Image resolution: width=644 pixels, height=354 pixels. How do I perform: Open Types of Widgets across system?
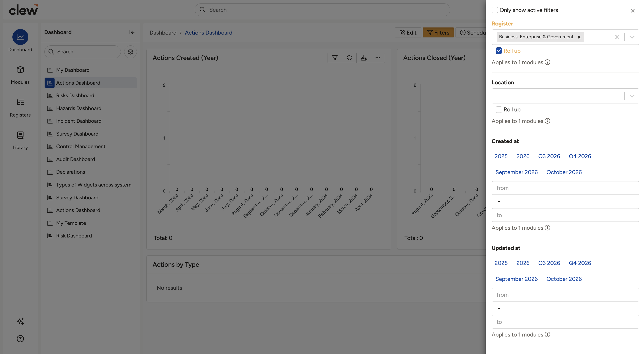click(90, 185)
